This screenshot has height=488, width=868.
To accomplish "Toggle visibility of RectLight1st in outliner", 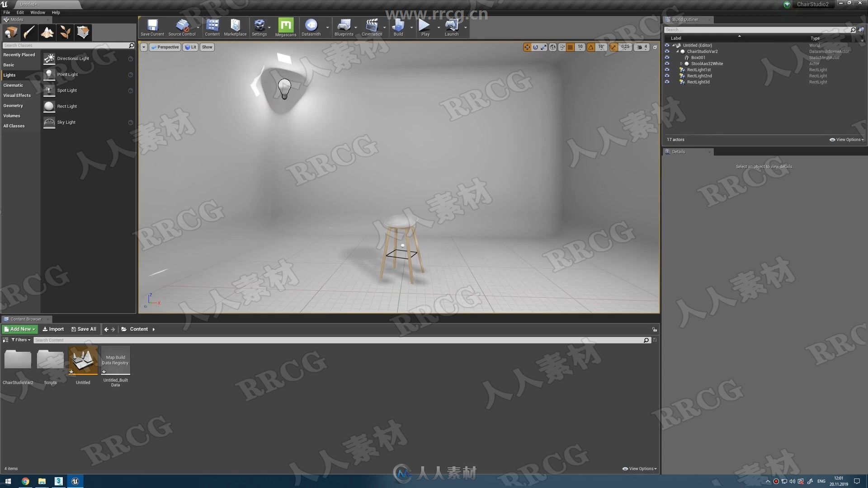I will tap(667, 70).
